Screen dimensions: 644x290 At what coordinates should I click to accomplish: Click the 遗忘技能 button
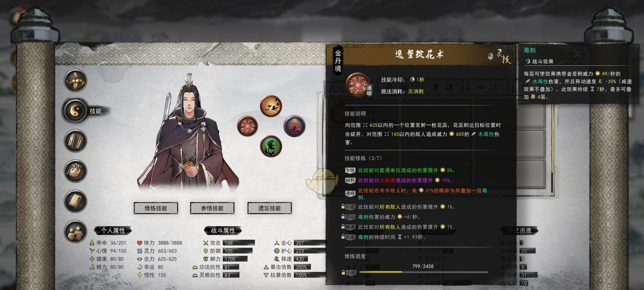point(269,208)
